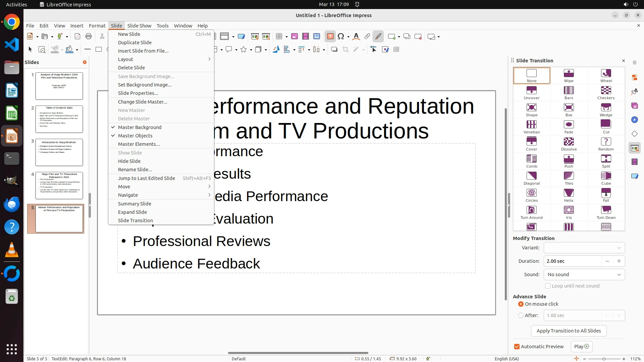Open the Variant dropdown
This screenshot has height=362, width=644.
[584, 248]
